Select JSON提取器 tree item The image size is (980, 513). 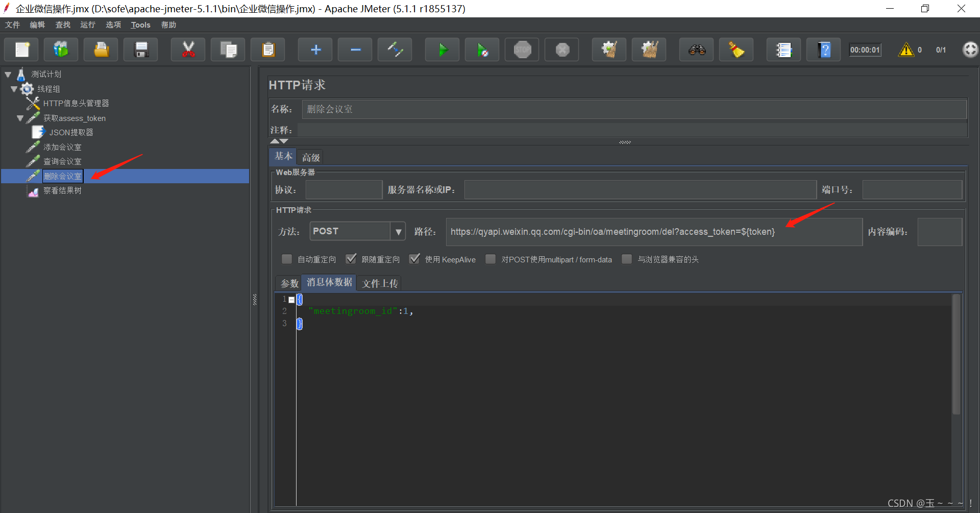coord(71,133)
